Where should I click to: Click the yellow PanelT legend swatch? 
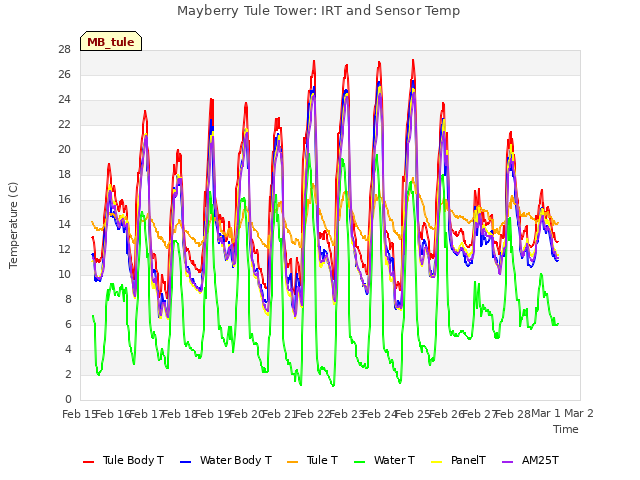[436, 462]
